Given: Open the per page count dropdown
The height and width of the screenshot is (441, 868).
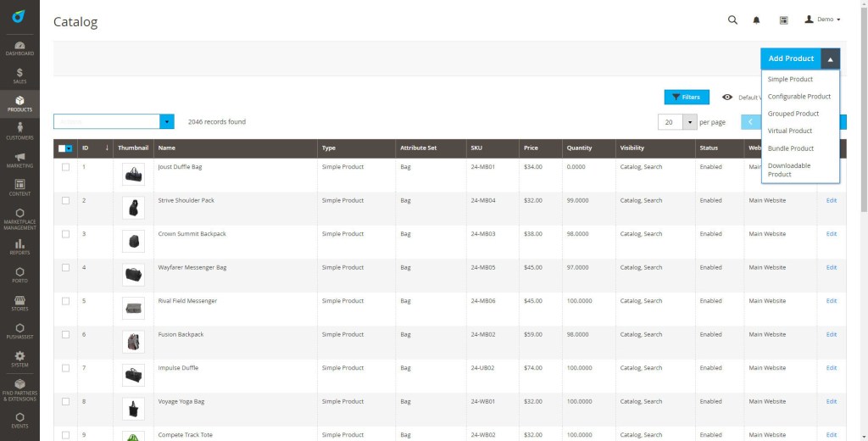Looking at the screenshot, I should pos(690,122).
